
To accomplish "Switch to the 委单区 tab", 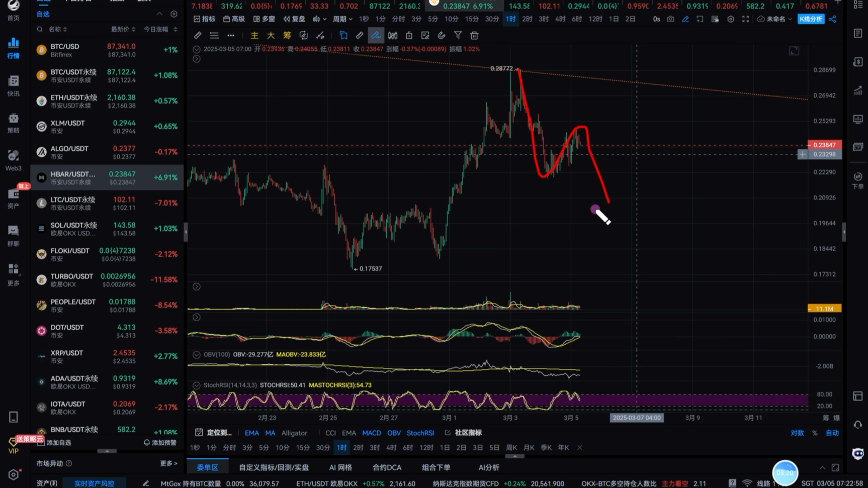I will click(x=207, y=467).
